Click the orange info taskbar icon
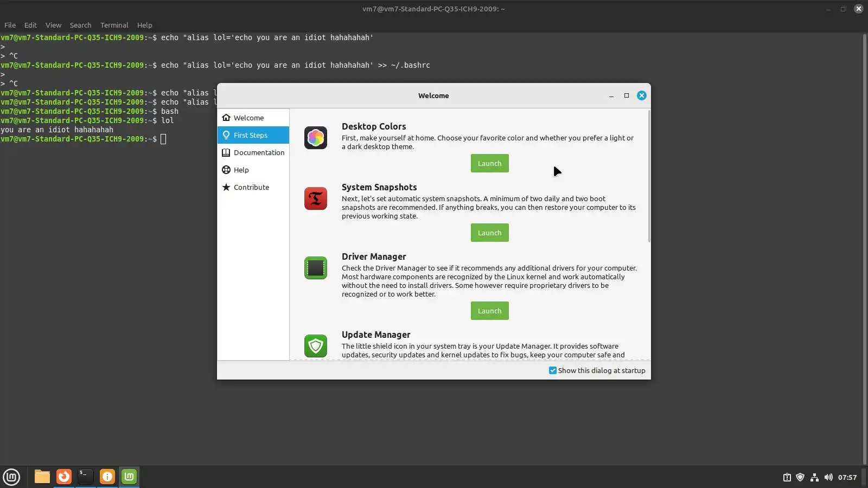Image resolution: width=868 pixels, height=488 pixels. point(107,477)
